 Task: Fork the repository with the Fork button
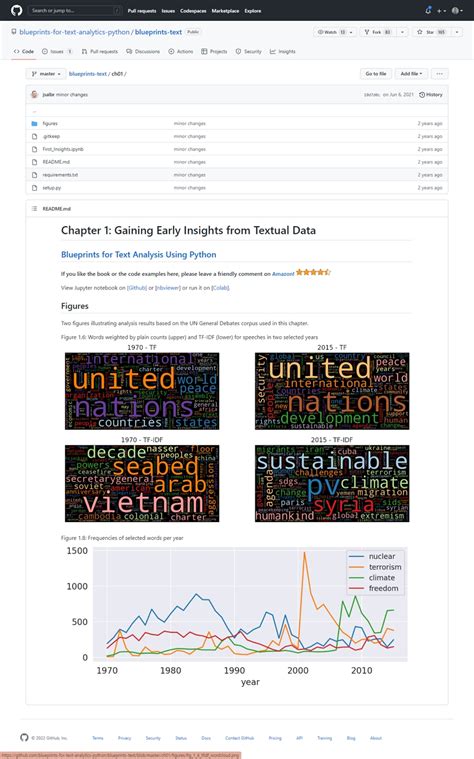click(378, 32)
